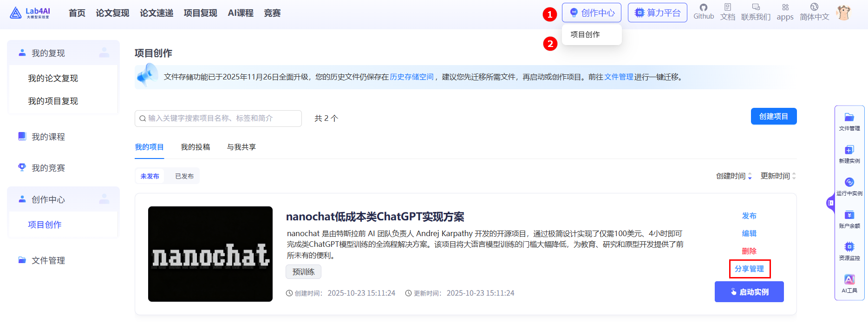Click 新建实例 in the right toolbar
868x324 pixels.
click(x=849, y=154)
